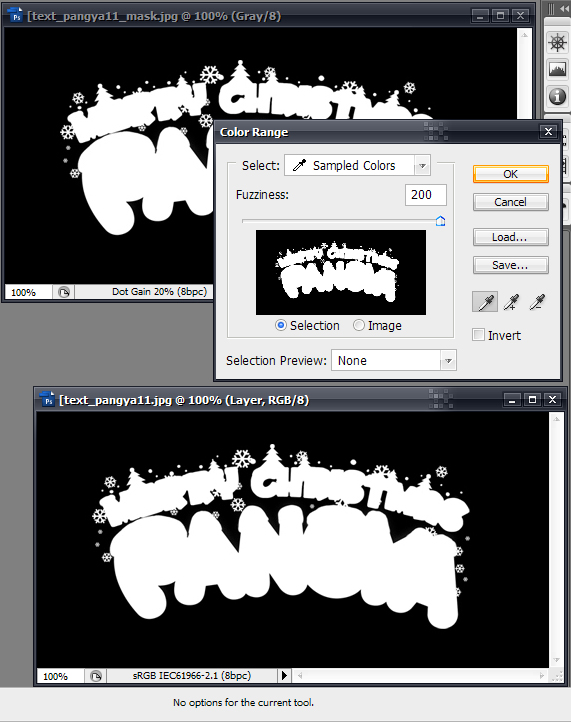Select the Eyedropper tool in Color Range
This screenshot has width=571, height=722.
pos(485,302)
